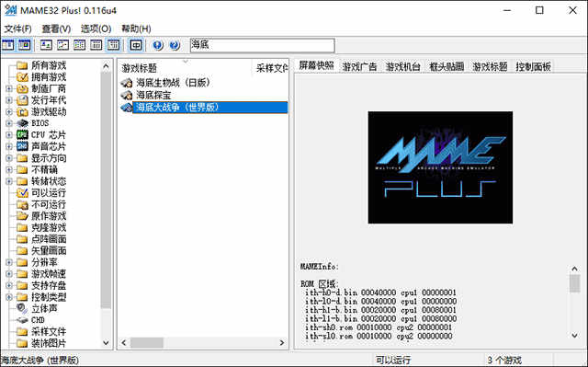Toggle the folder list pane toolbar icon
The width and height of the screenshot is (588, 367).
8,45
